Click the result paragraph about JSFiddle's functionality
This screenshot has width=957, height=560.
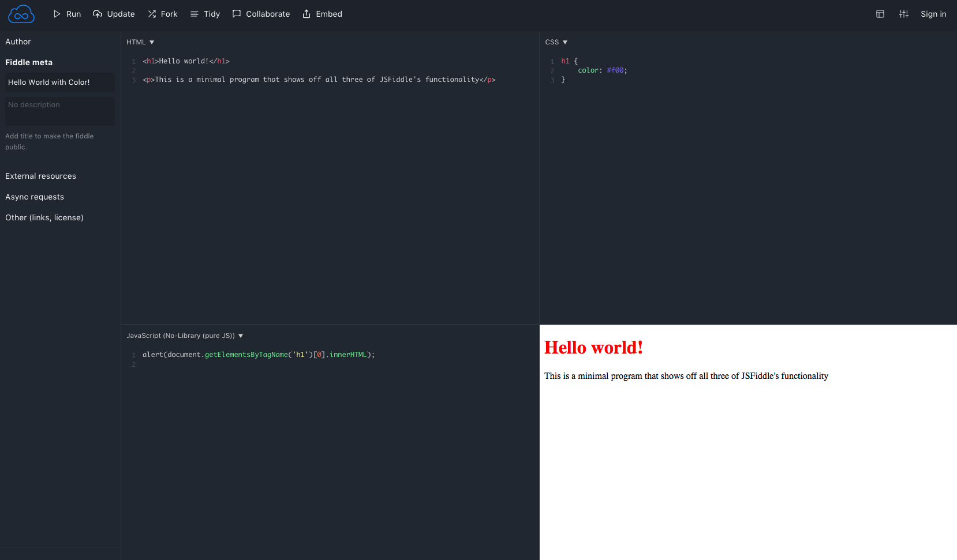pyautogui.click(x=686, y=376)
